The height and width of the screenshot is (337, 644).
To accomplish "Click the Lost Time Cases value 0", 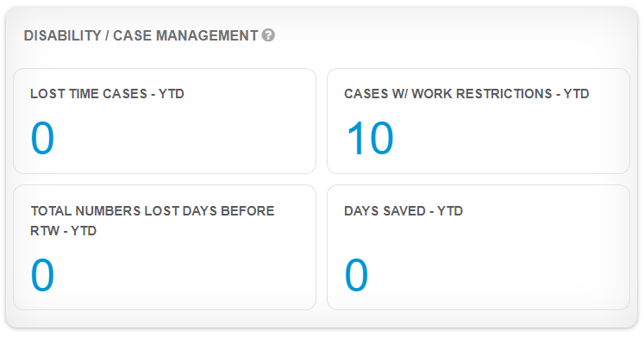I will click(x=42, y=138).
